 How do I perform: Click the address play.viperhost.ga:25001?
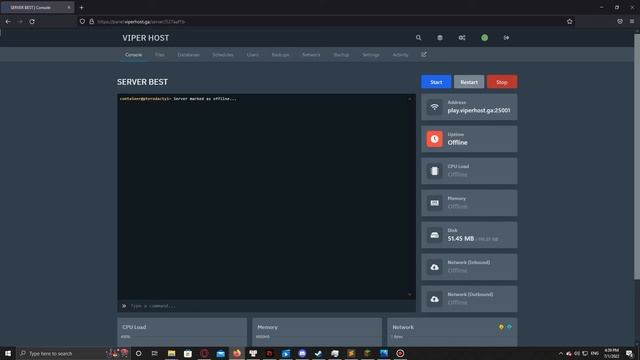tap(479, 110)
